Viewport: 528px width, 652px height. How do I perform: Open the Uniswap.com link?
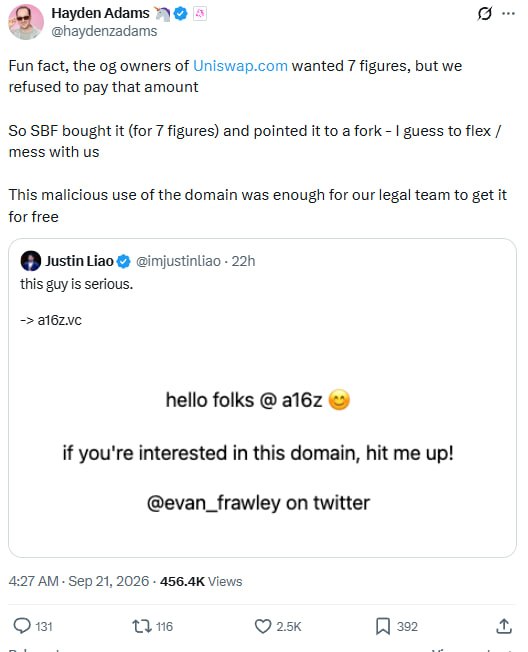240,66
